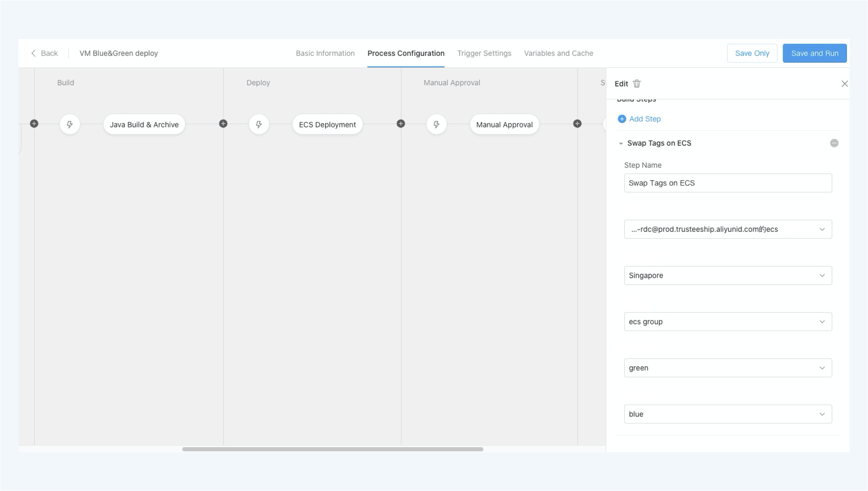
Task: Click the Save and Run button
Action: (814, 53)
